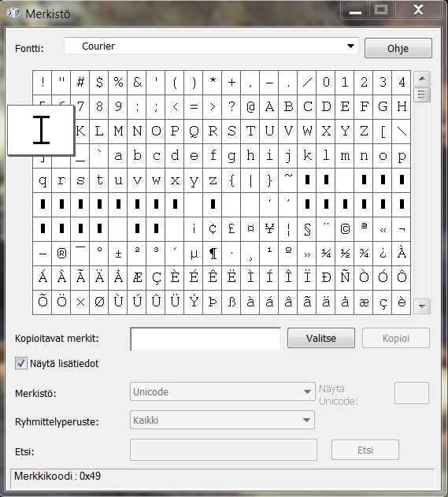Select the capital Å character

[118, 278]
